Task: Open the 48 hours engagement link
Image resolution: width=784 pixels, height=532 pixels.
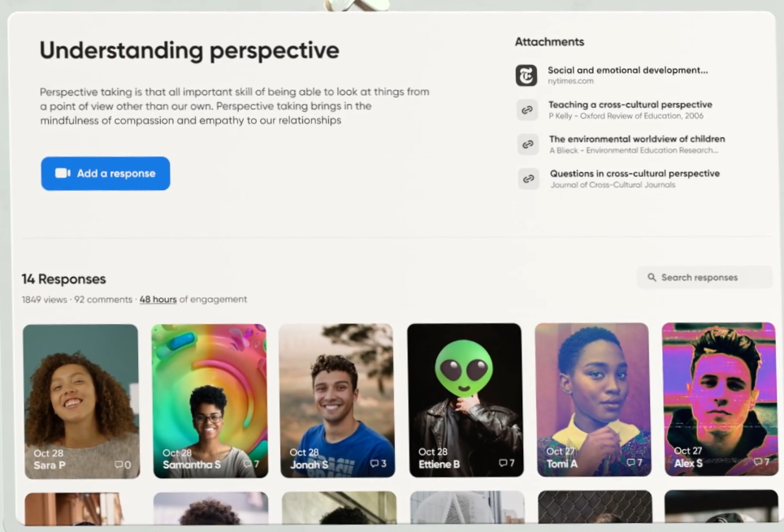Action: tap(158, 299)
